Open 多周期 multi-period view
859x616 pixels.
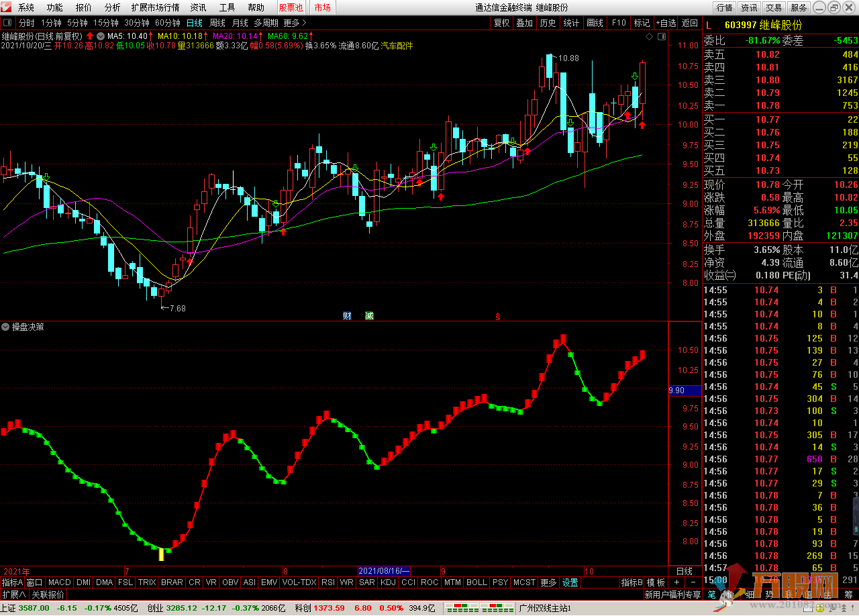[266, 23]
